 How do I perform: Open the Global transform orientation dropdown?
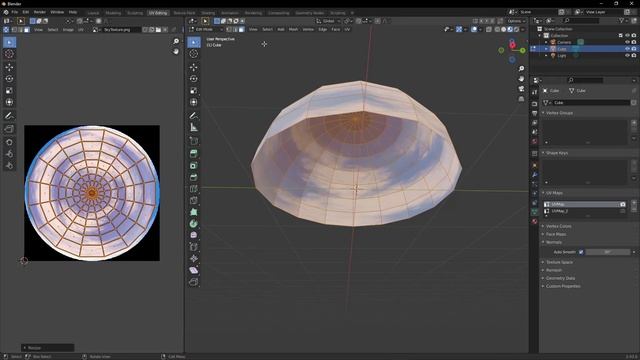329,21
